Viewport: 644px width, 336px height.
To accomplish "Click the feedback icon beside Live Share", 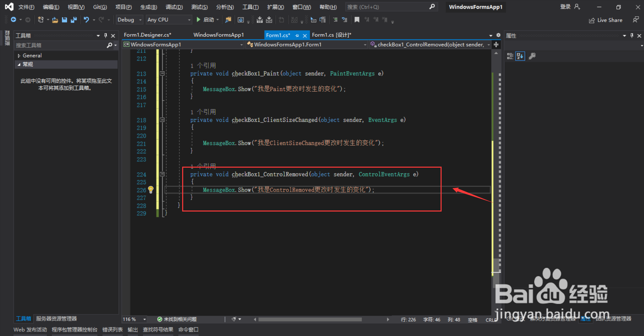I will coord(636,20).
